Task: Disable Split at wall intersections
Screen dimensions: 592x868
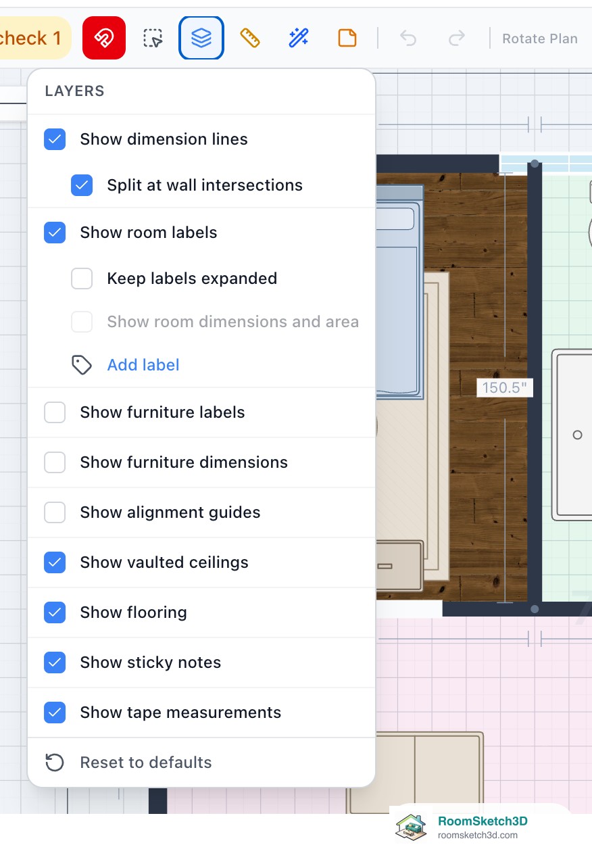Action: coord(82,185)
